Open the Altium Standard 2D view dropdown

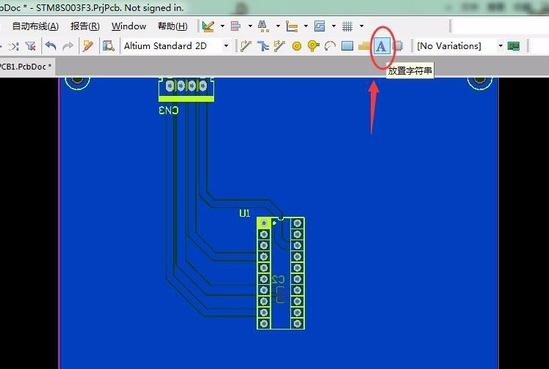coord(226,46)
